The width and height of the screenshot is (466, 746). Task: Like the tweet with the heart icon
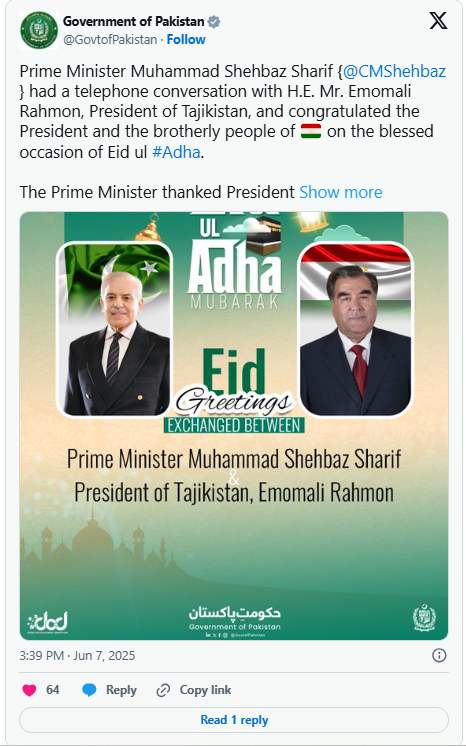pos(29,690)
